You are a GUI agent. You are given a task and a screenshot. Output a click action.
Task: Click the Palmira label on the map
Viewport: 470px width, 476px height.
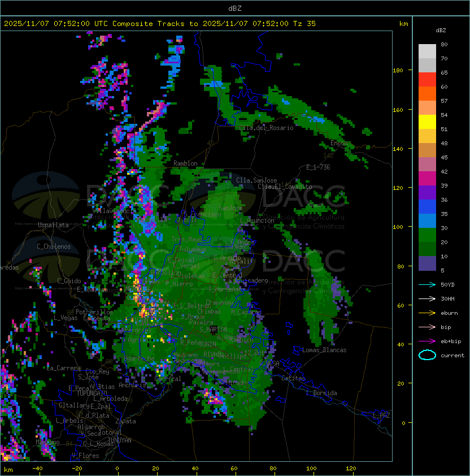coord(201,322)
